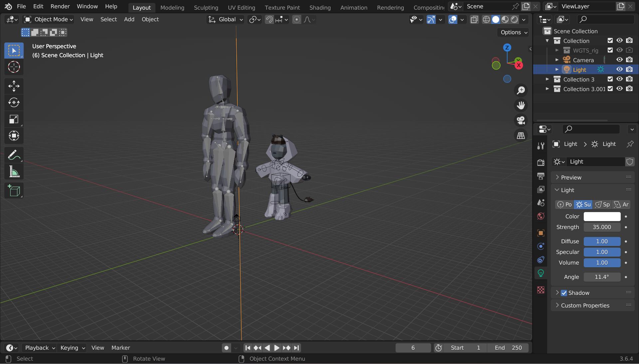
Task: Select the Transform tool
Action: pos(14,136)
